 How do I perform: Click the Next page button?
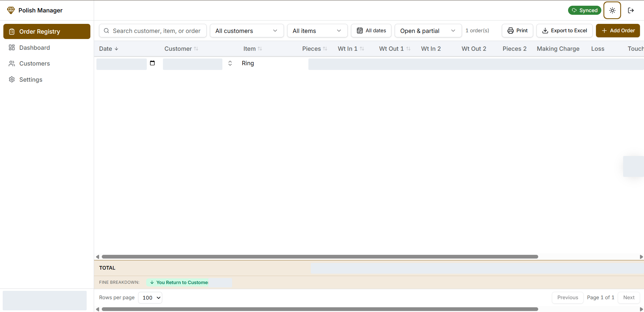(629, 298)
